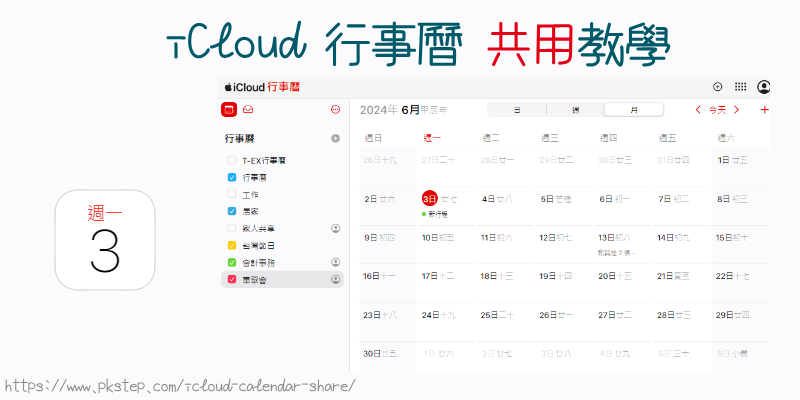Click the 2日 廿六 day cell
Viewport: 800px width, 400px height.
pyautogui.click(x=387, y=205)
